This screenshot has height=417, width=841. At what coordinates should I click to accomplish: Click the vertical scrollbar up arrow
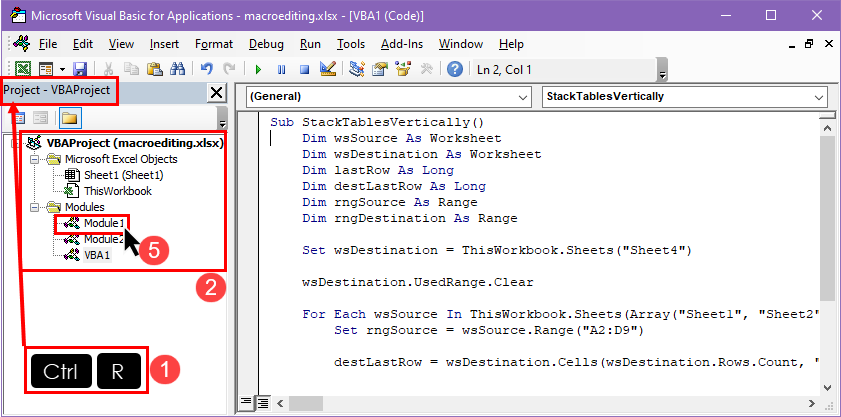point(826,126)
